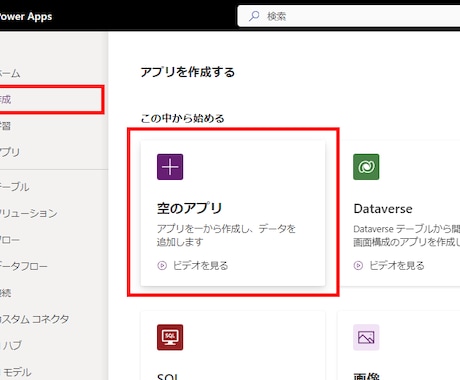Screen dimensions: 460x380
Task: Open the 学習 item in sidebar
Action: point(5,126)
